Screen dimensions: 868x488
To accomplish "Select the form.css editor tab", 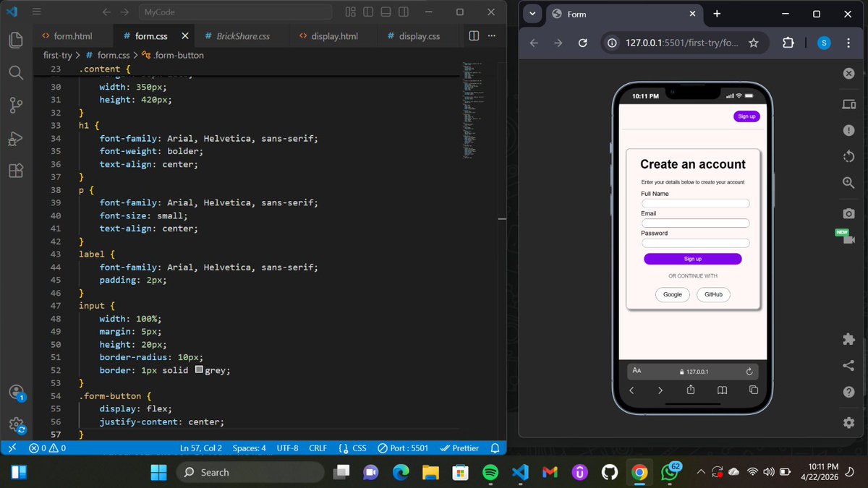I will point(151,36).
